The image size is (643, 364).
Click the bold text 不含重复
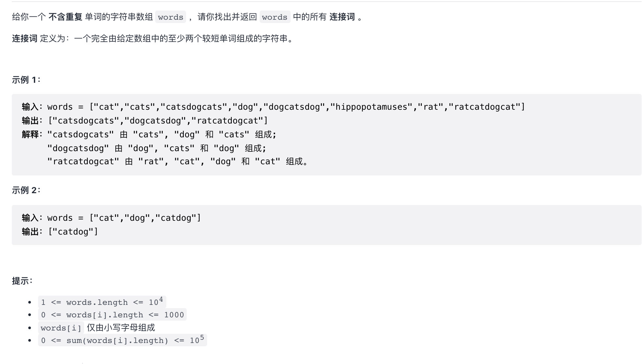coord(65,17)
